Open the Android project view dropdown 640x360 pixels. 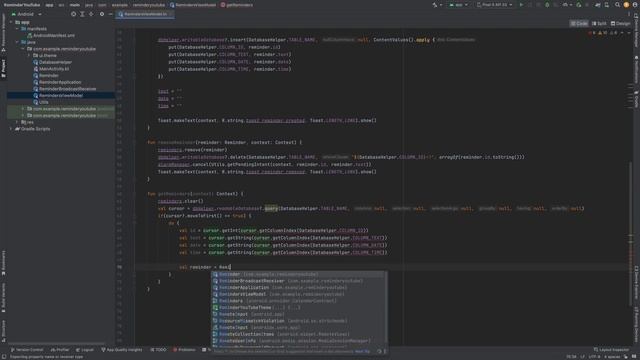coord(27,14)
